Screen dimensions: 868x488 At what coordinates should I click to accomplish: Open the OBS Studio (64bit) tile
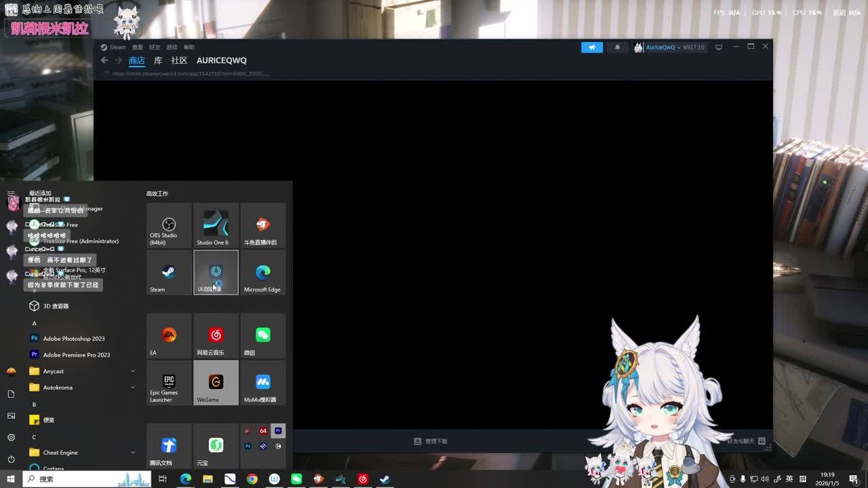click(x=169, y=225)
